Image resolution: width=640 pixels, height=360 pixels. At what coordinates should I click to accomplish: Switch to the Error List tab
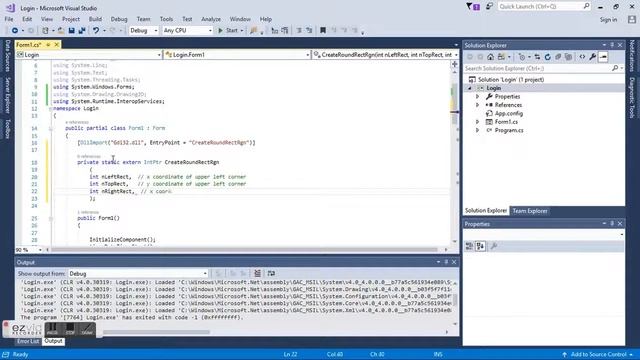28,341
